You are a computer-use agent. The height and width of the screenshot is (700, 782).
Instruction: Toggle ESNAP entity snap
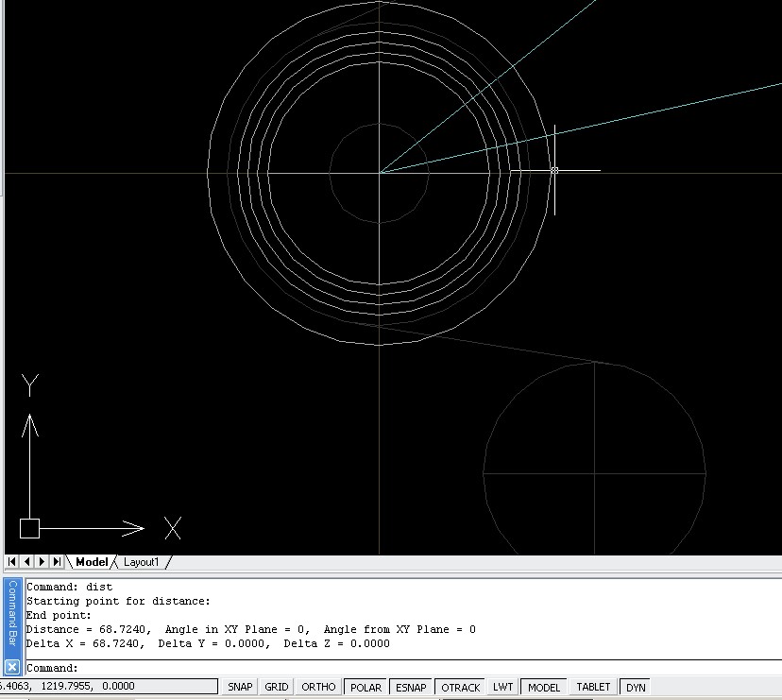[411, 687]
